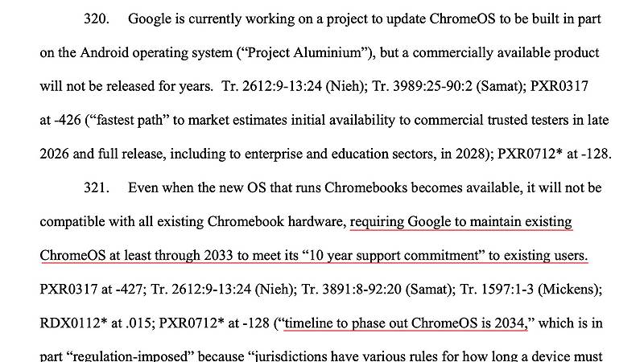Click the "Project Aluminium" quoted text
Image resolution: width=644 pixels, height=362 pixels.
click(x=307, y=52)
